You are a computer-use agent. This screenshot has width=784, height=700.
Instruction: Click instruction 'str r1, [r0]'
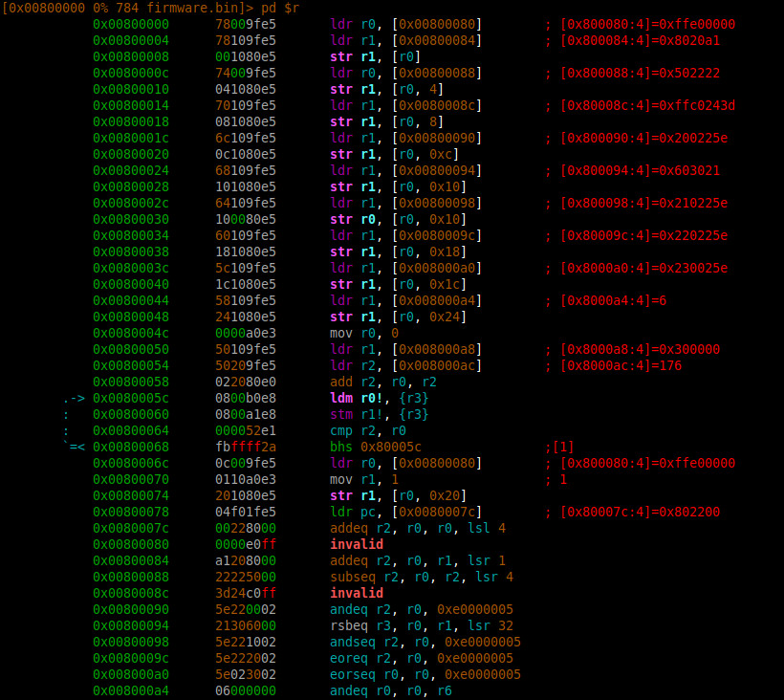tap(376, 57)
